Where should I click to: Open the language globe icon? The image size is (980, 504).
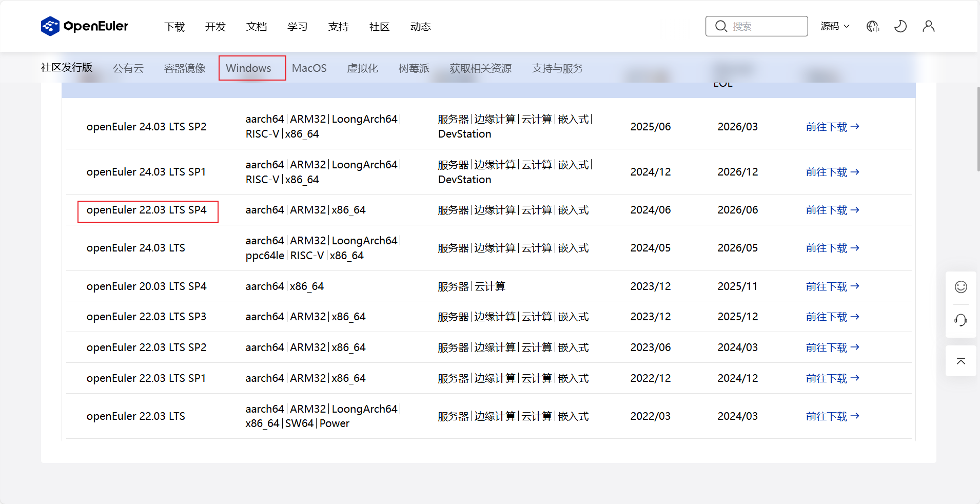click(873, 26)
